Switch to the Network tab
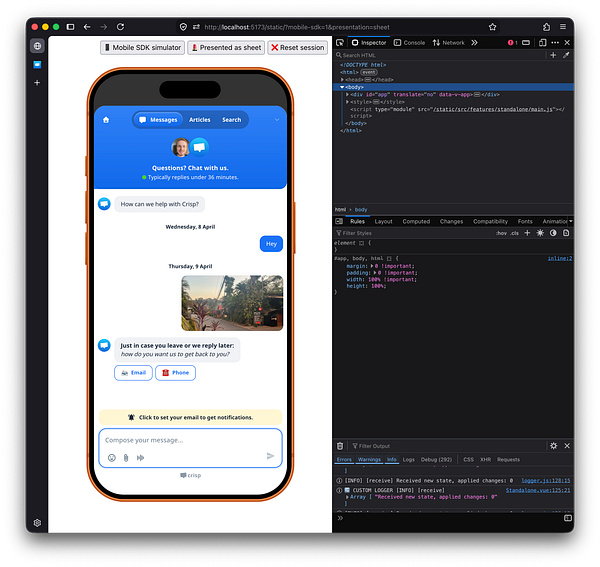Screen dimensions: 600x567 coord(448,42)
